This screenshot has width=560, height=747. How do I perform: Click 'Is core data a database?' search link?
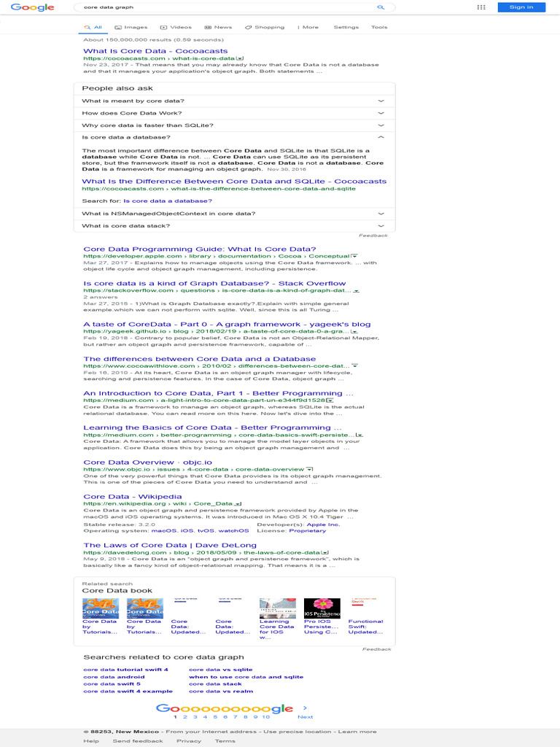click(168, 201)
